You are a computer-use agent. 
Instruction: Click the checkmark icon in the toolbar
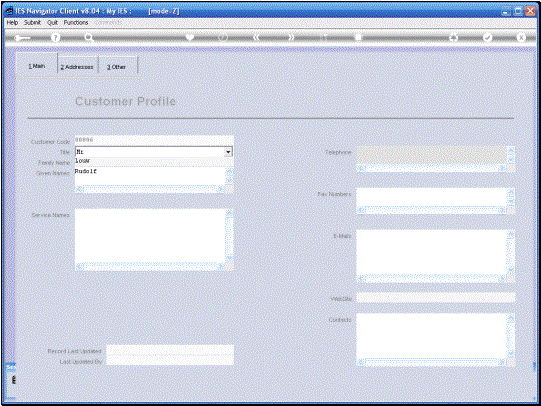coord(487,37)
